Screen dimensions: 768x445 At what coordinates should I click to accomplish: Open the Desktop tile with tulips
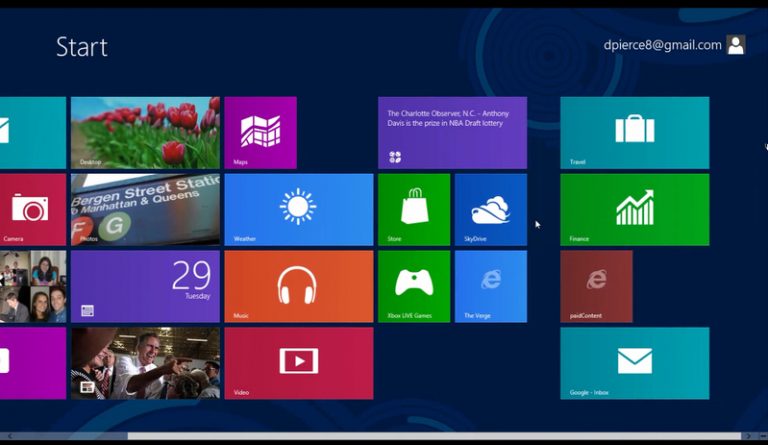click(x=145, y=133)
